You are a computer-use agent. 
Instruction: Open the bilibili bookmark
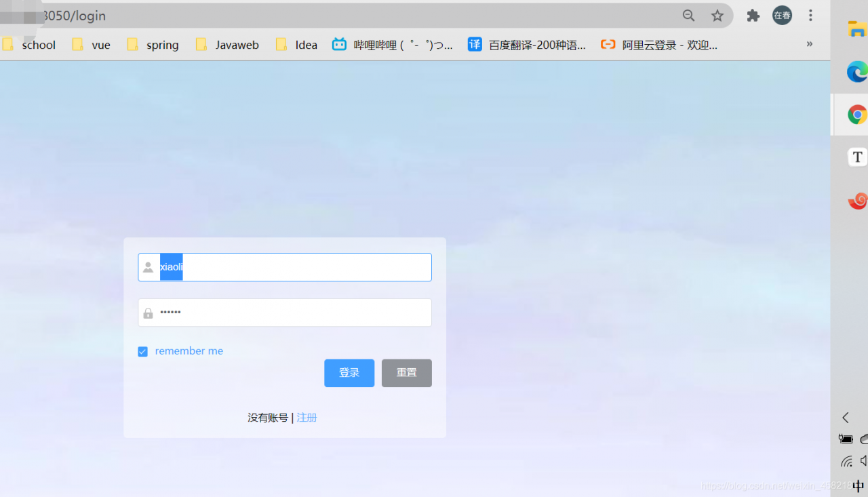pyautogui.click(x=393, y=45)
